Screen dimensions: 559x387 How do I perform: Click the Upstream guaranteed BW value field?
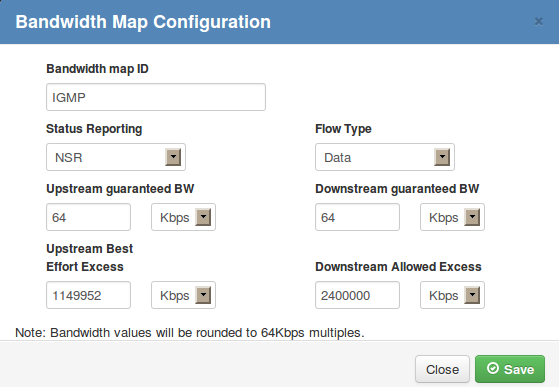[x=88, y=217]
